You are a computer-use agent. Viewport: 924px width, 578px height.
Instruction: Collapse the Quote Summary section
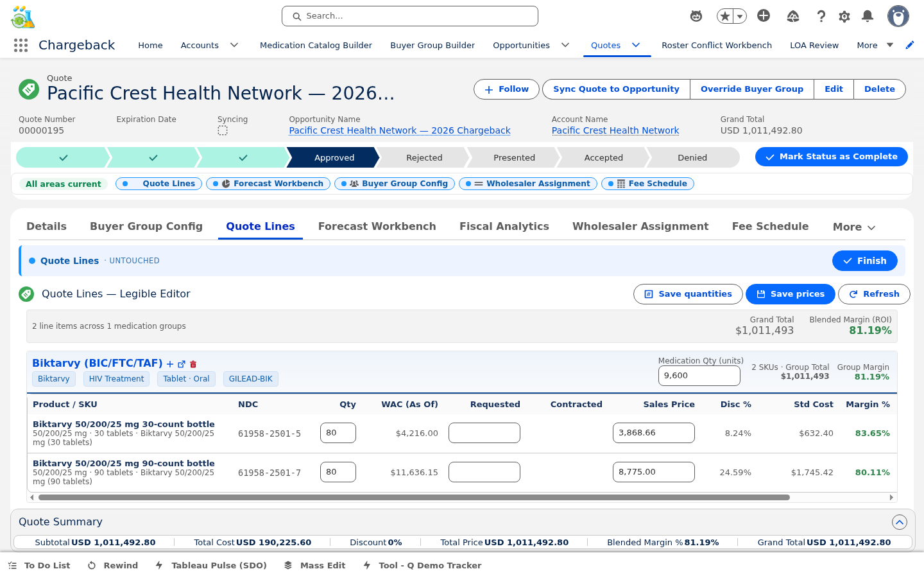pos(900,522)
